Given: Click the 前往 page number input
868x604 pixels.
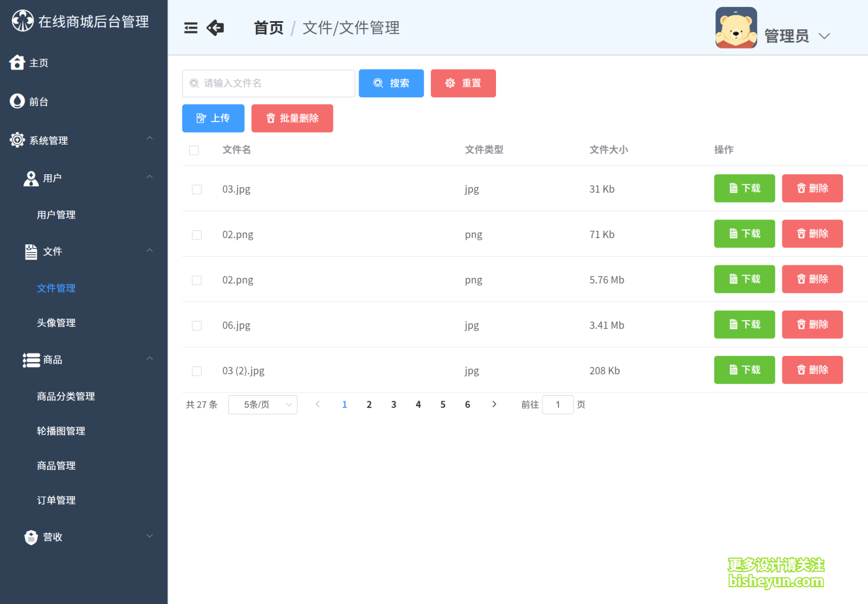Looking at the screenshot, I should pyautogui.click(x=558, y=404).
